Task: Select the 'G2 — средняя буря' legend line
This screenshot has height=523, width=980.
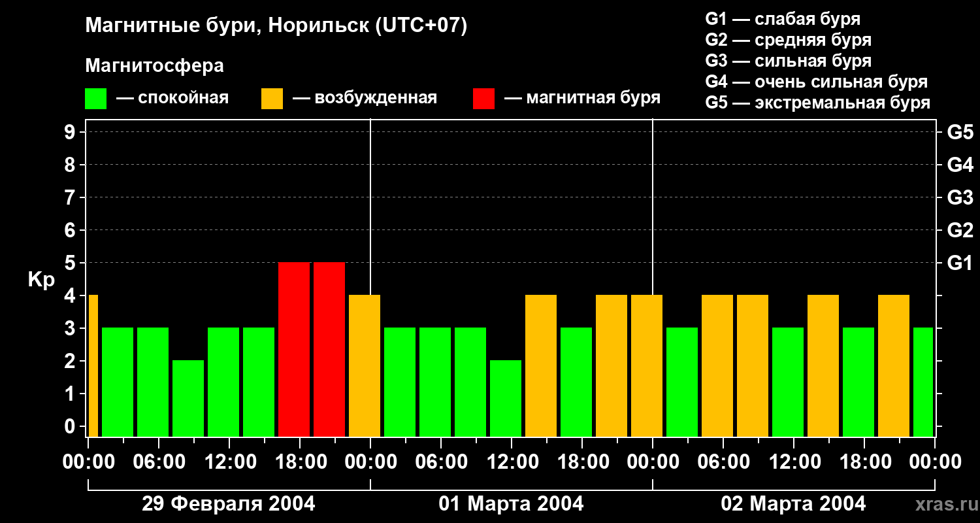Action: pyautogui.click(x=789, y=40)
